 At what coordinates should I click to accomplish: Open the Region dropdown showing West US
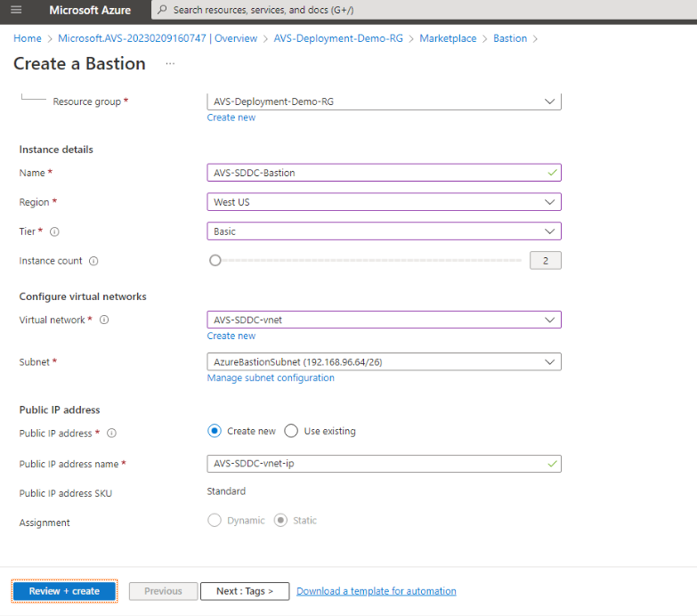click(x=384, y=202)
